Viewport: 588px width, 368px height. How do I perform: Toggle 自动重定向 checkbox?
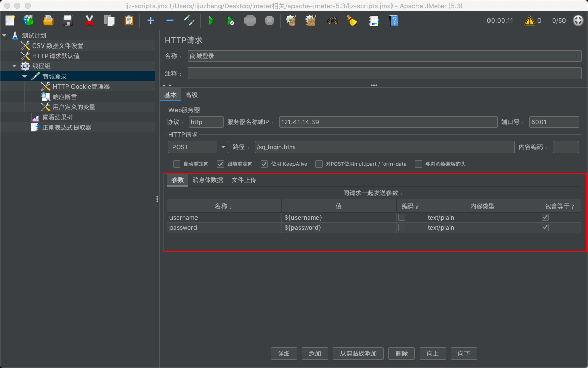point(176,164)
